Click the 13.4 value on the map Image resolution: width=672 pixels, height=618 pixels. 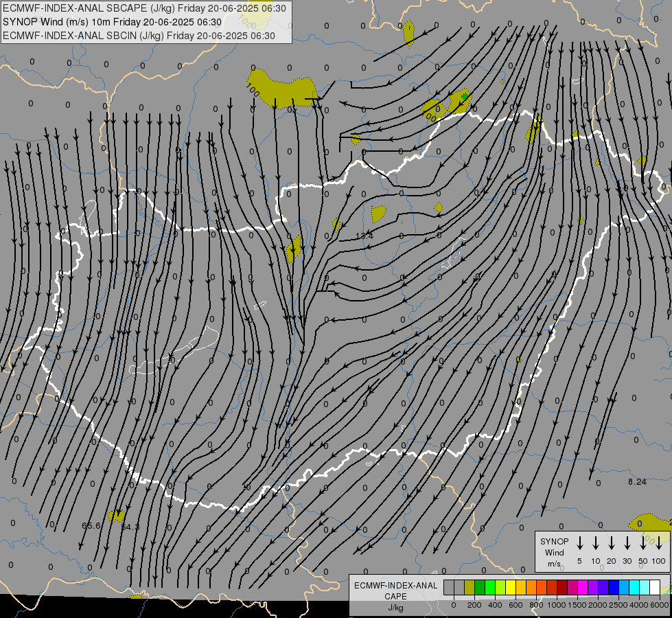point(364,236)
